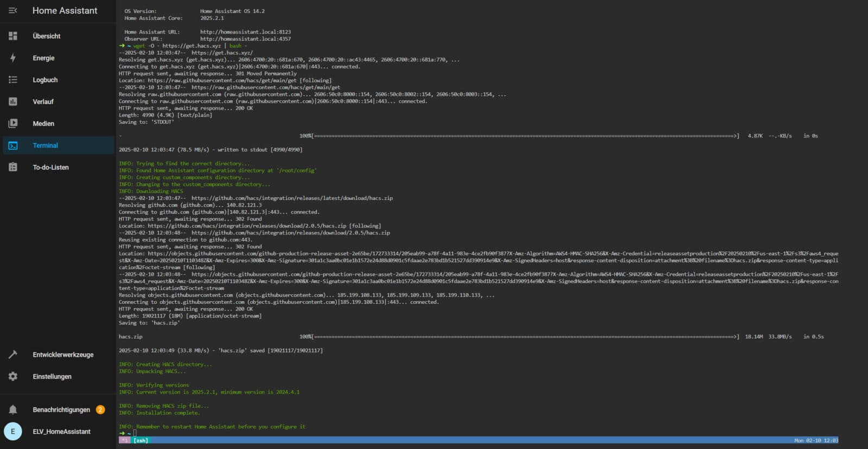The image size is (868, 449).
Task: Open Entwicklerwerkzeuge from the sidebar
Action: (63, 355)
